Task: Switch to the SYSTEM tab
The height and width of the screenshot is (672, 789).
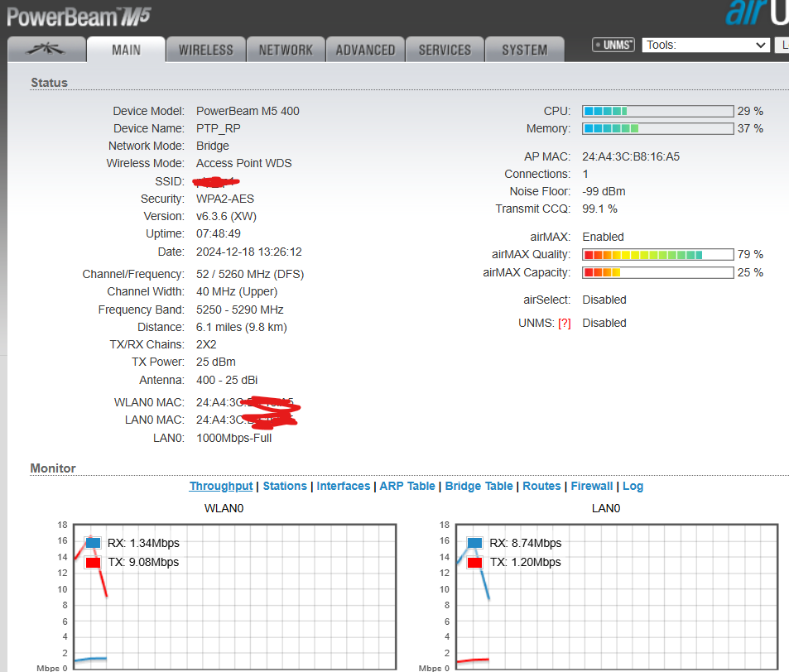Action: 524,50
